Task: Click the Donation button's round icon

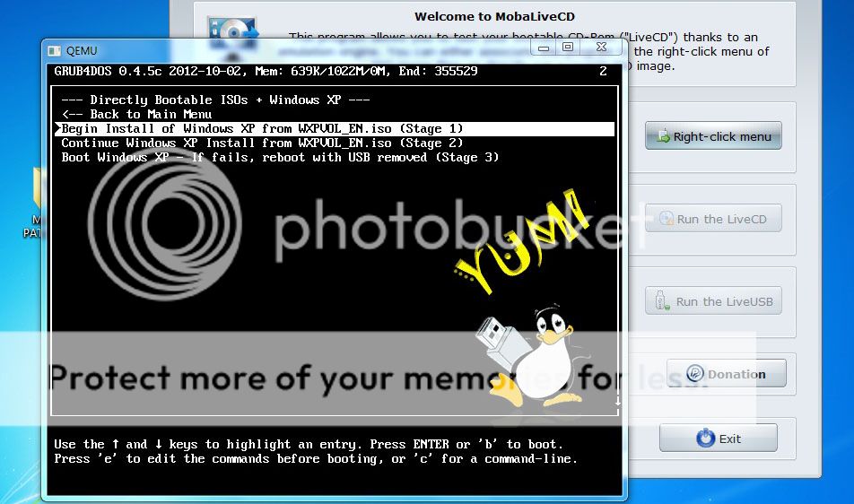Action: [x=694, y=374]
